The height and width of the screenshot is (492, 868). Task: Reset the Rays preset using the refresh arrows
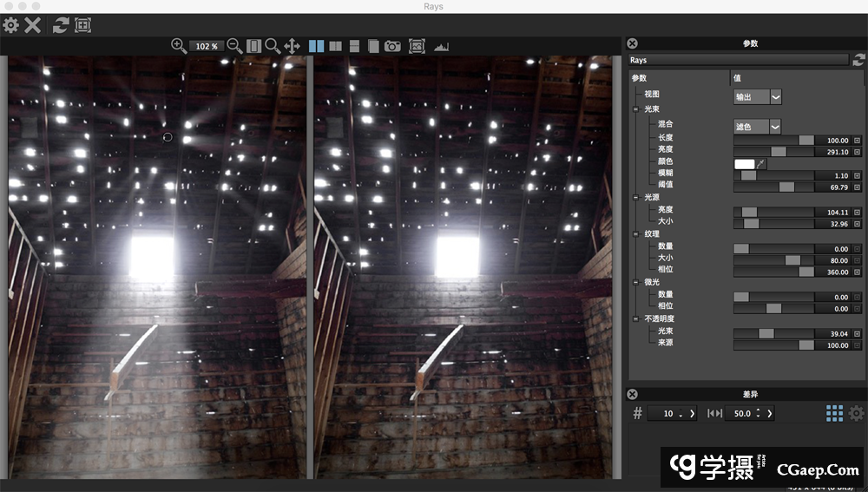(858, 60)
